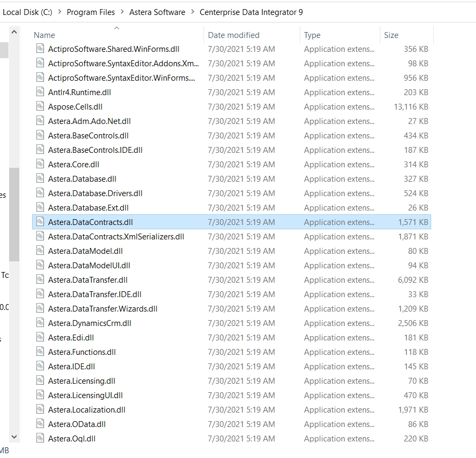Open breadcrumb chevron after Local Disk (C:)
The height and width of the screenshot is (458, 476).
(59, 12)
